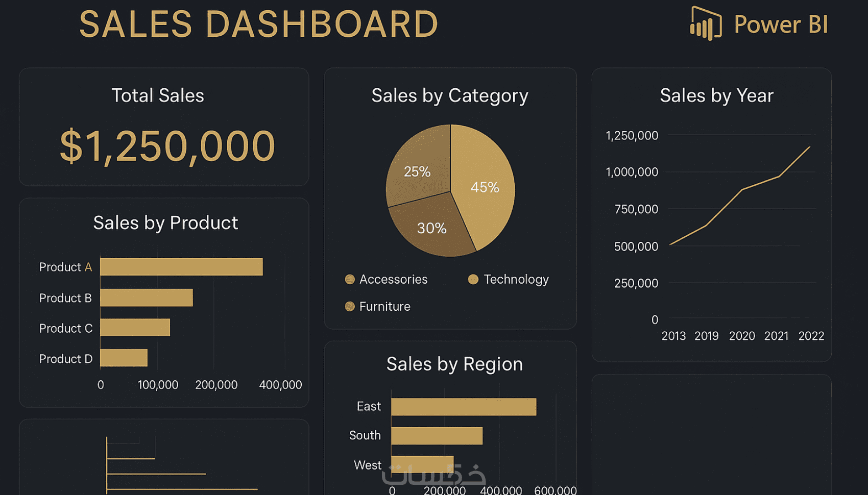Click the Technology legend color dot
Viewport: 868px width, 495px height.
point(473,279)
